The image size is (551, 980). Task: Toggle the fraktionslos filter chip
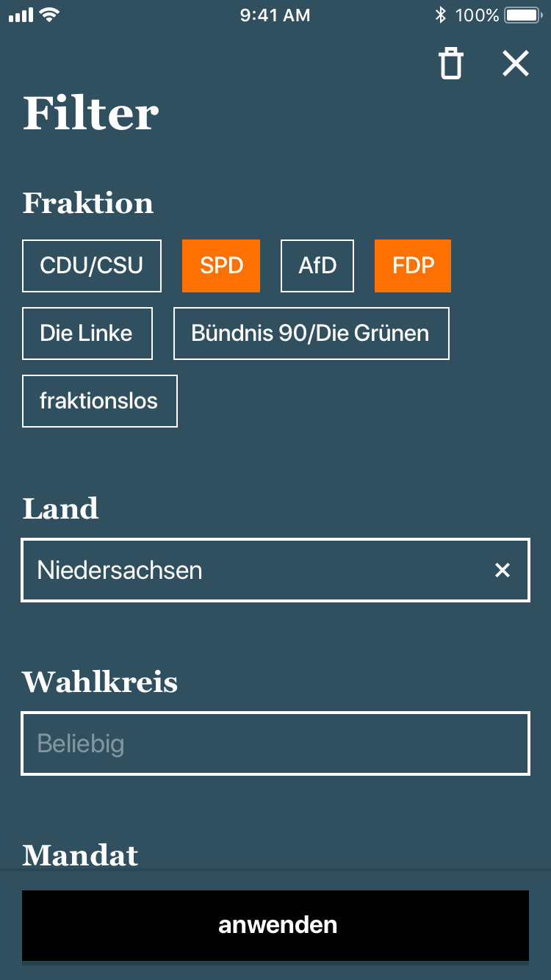[99, 401]
